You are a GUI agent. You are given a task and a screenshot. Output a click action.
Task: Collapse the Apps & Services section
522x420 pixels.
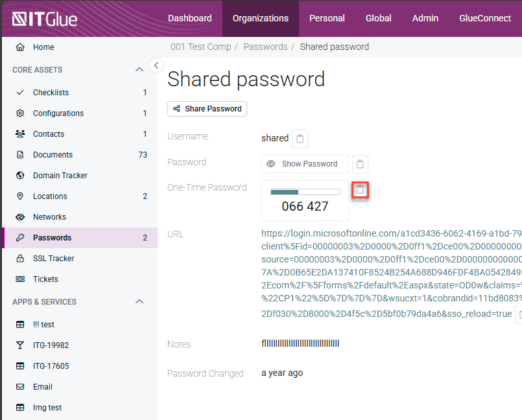[x=139, y=302]
